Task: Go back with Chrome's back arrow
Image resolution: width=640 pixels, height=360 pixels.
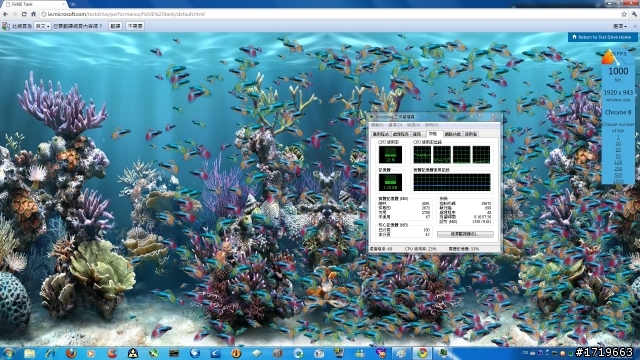Action: click(5, 14)
